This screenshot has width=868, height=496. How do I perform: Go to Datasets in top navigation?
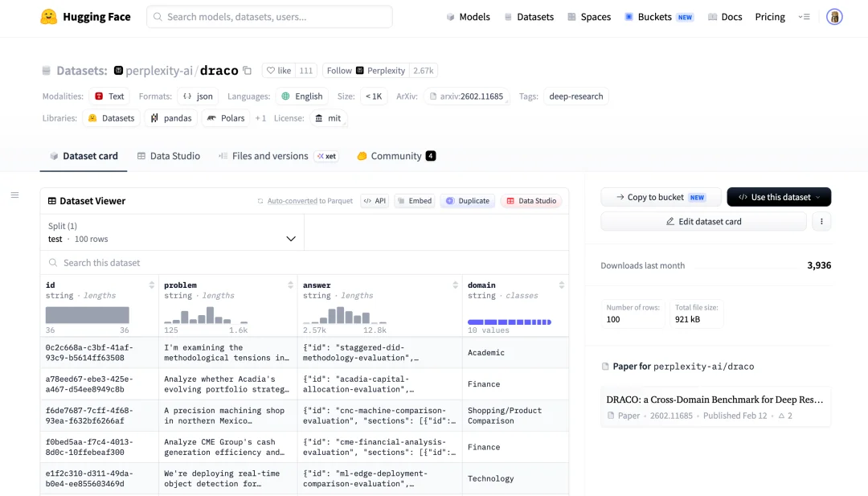coord(529,17)
